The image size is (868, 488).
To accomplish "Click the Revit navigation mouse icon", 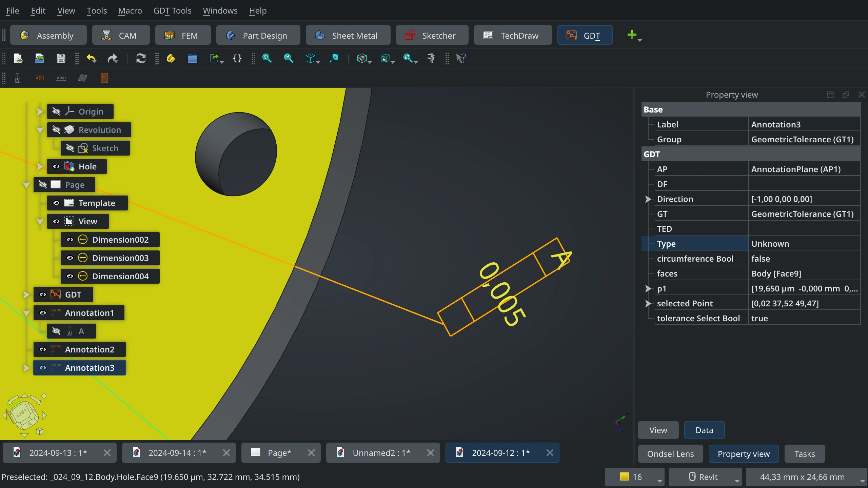I will [x=692, y=476].
